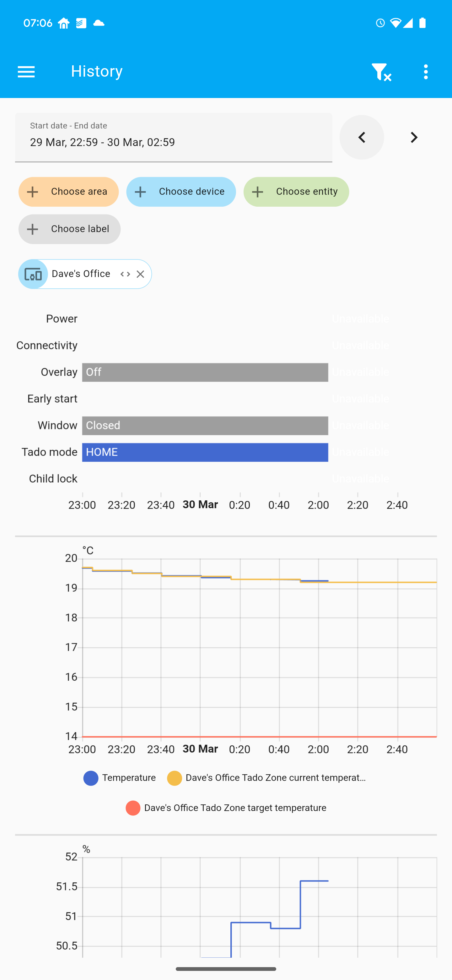The width and height of the screenshot is (452, 980).
Task: Open the three-dot overflow menu
Action: tap(426, 72)
